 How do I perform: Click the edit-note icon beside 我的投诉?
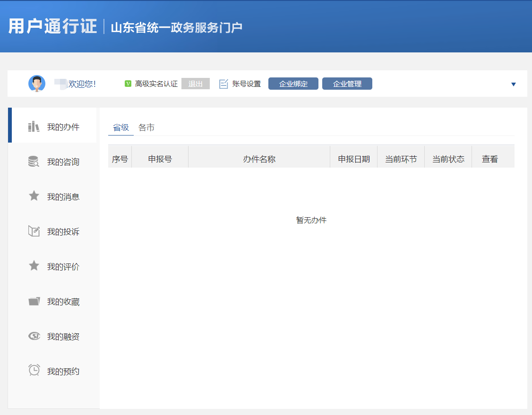[x=34, y=231]
